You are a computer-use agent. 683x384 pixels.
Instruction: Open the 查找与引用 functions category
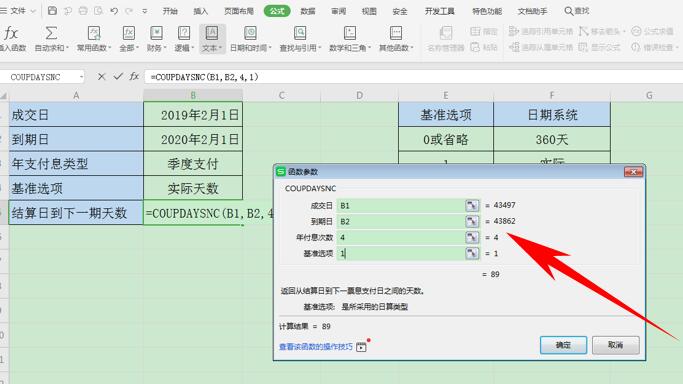click(x=300, y=39)
